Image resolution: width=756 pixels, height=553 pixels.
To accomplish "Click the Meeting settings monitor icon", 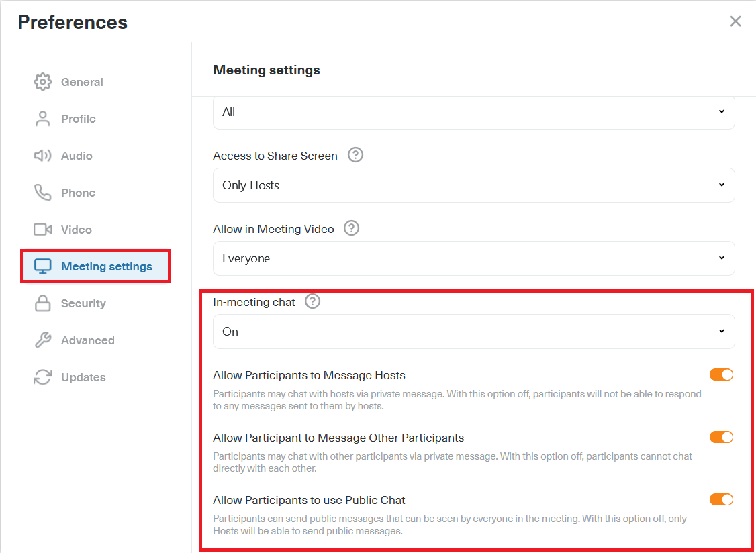I will pos(42,266).
